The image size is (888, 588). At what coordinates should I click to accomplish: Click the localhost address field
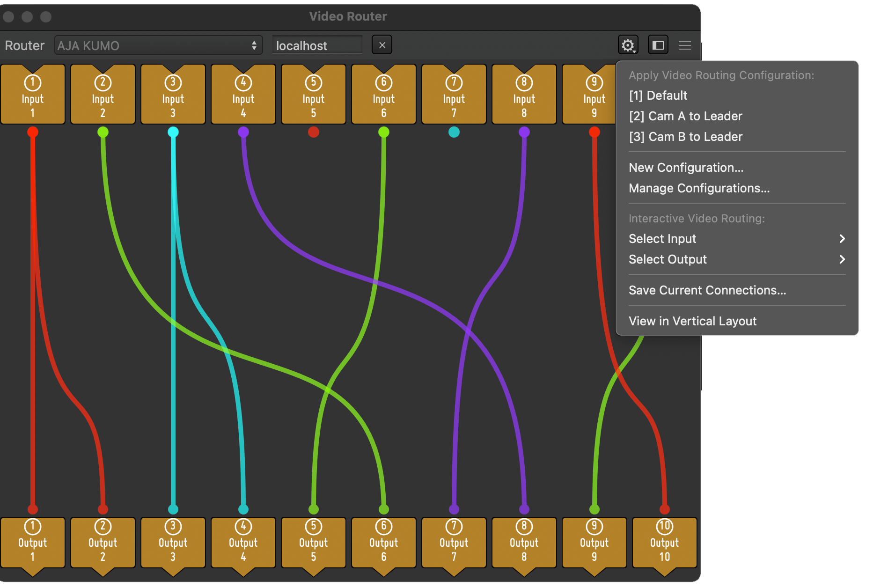click(317, 45)
